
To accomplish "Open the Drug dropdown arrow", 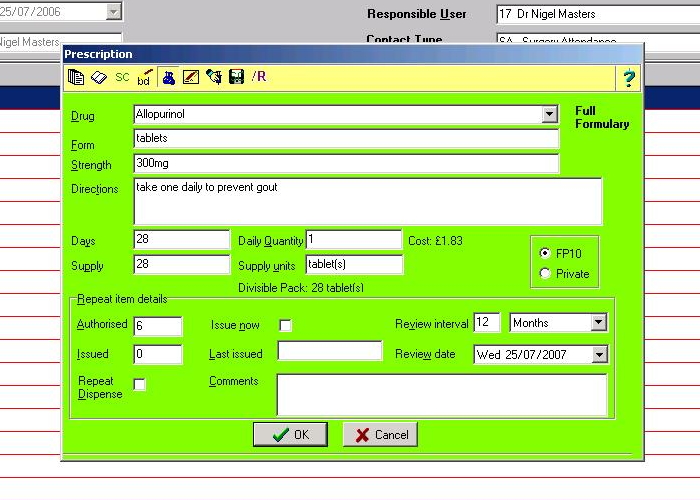I will tap(550, 114).
